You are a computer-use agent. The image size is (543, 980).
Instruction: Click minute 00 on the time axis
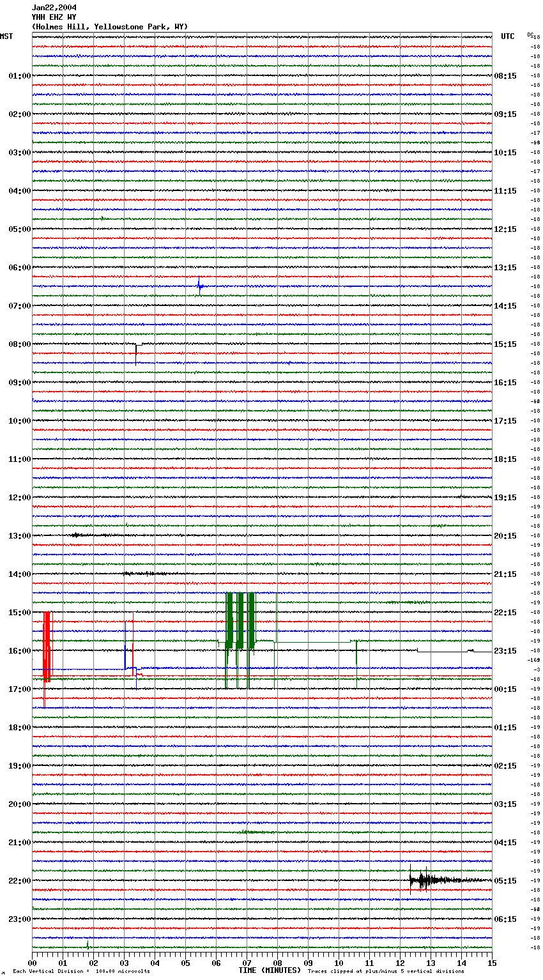(33, 963)
